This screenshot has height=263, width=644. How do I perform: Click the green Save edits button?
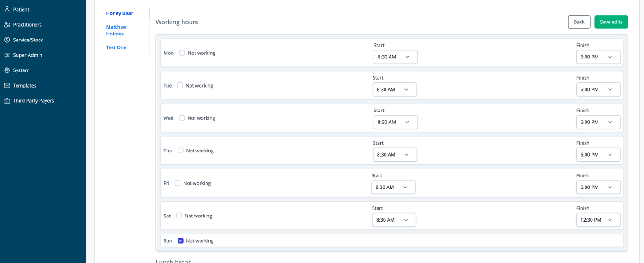(x=611, y=22)
